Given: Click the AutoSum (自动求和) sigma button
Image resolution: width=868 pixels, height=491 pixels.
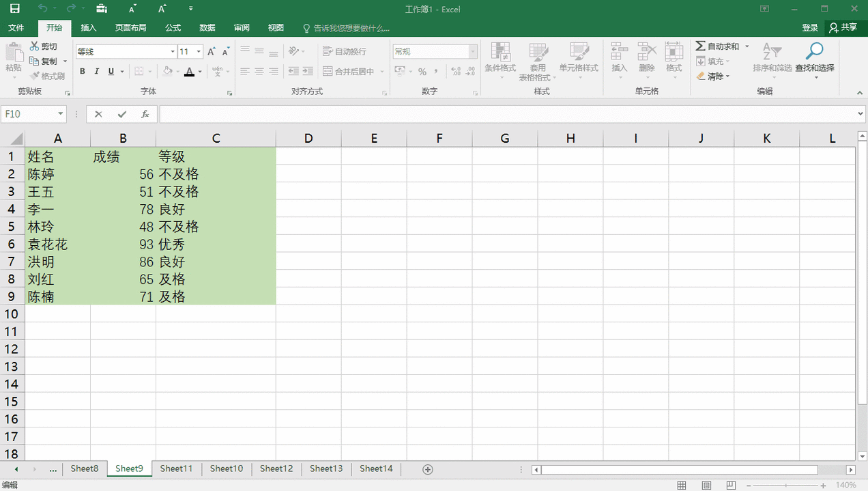Looking at the screenshot, I should click(717, 46).
